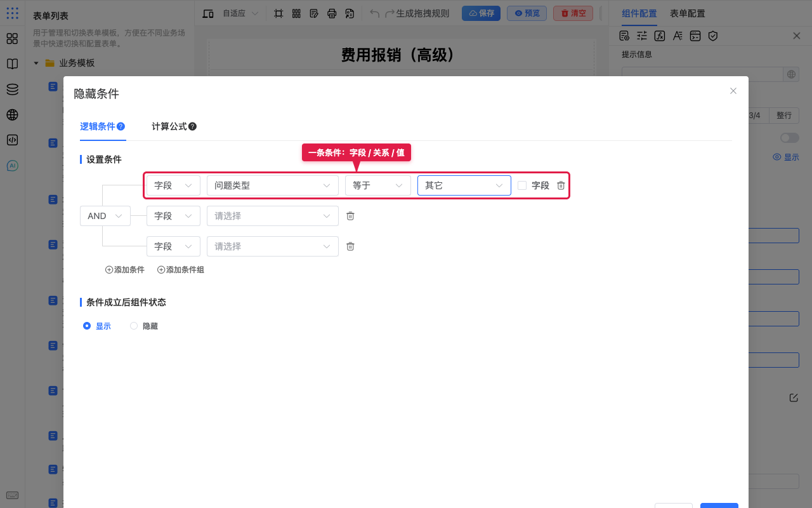The image size is (812, 508).
Task: Click the terminal window icon in the config panel
Action: (695, 36)
